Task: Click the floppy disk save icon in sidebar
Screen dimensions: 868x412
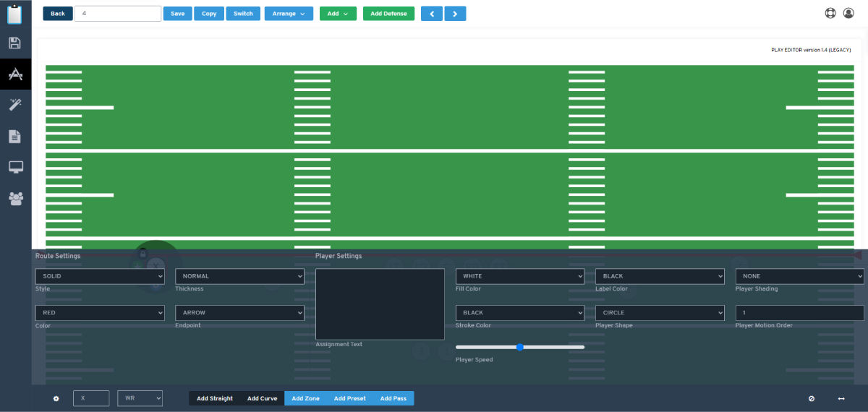Action: pyautogui.click(x=15, y=43)
